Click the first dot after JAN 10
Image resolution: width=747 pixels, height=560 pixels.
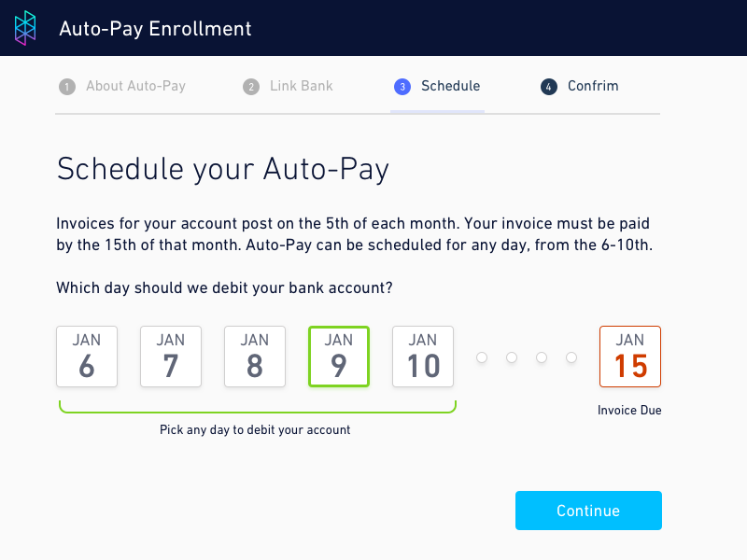pyautogui.click(x=482, y=357)
